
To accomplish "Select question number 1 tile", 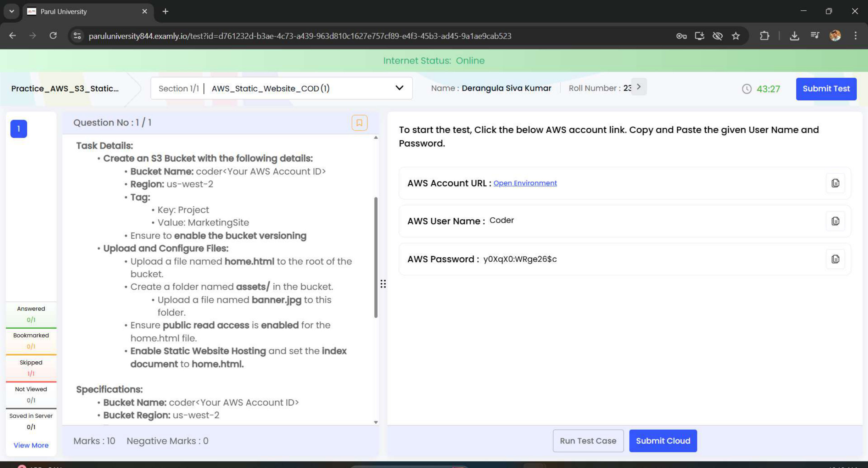I will 19,129.
